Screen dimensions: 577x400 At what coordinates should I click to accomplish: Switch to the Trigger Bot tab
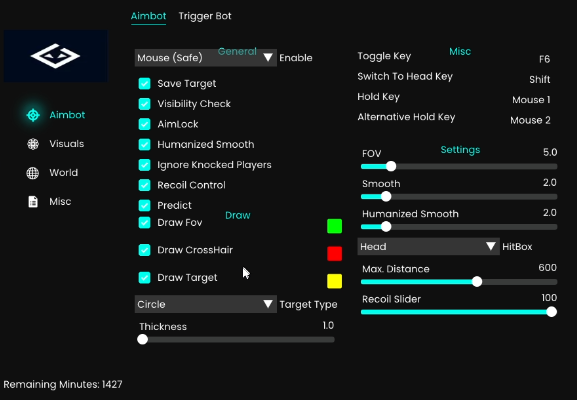(205, 16)
